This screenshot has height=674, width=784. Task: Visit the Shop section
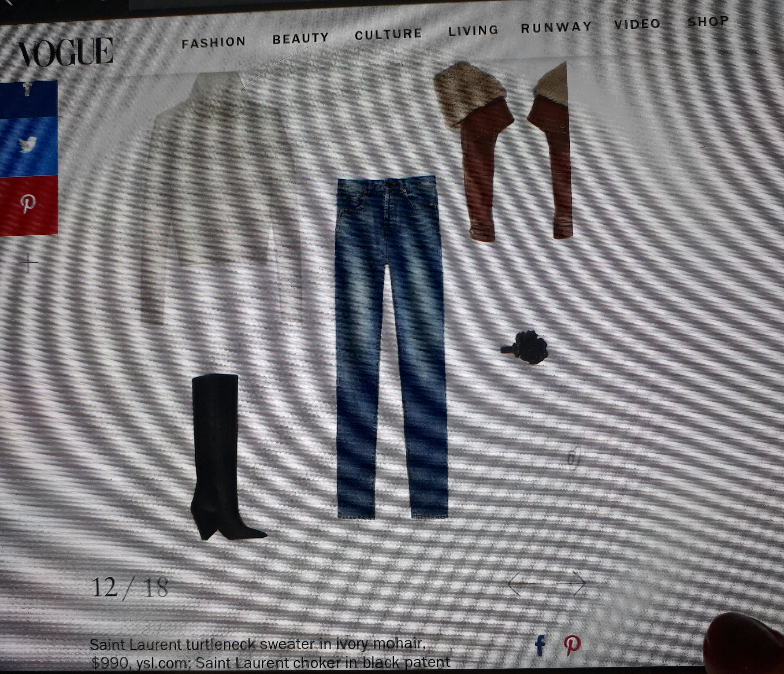click(x=708, y=21)
